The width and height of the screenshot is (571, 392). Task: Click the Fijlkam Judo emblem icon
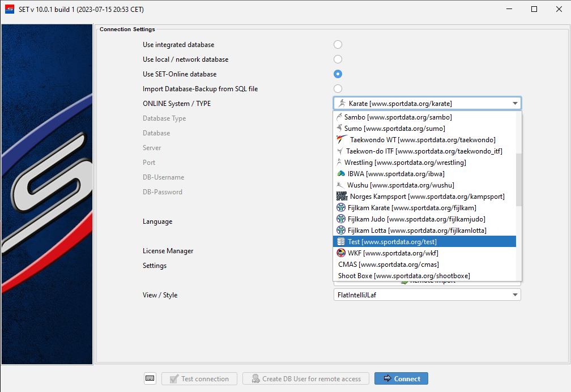coord(341,219)
